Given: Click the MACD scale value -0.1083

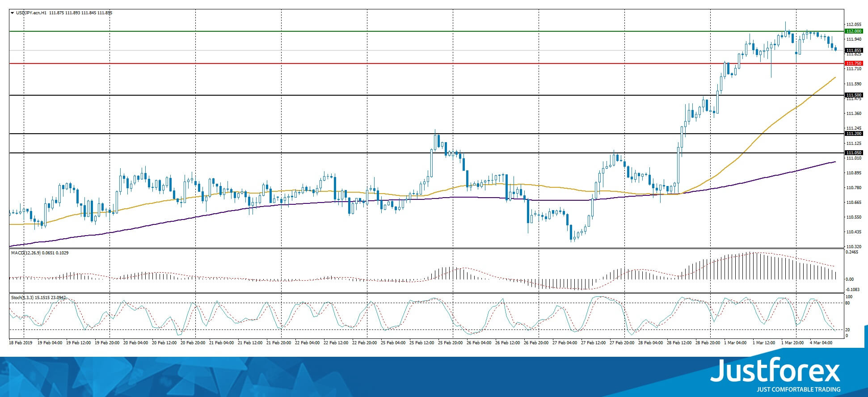Looking at the screenshot, I should coord(852,290).
